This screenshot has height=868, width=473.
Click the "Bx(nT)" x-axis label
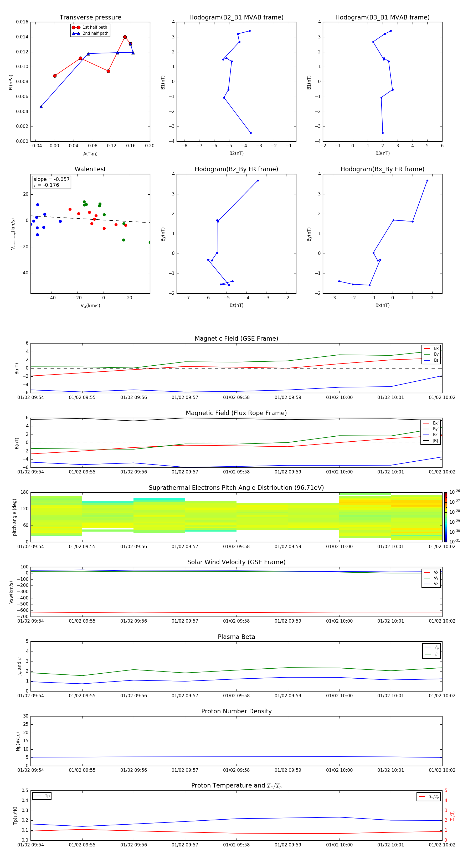click(382, 305)
